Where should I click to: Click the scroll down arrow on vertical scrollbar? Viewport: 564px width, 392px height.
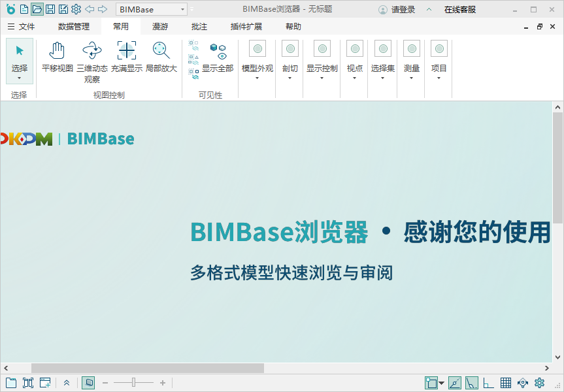[557, 357]
